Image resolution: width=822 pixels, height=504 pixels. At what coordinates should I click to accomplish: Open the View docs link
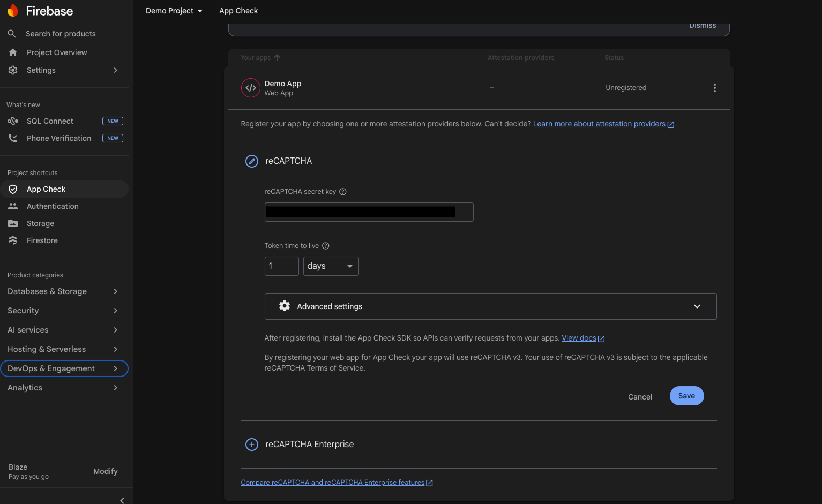tap(583, 338)
